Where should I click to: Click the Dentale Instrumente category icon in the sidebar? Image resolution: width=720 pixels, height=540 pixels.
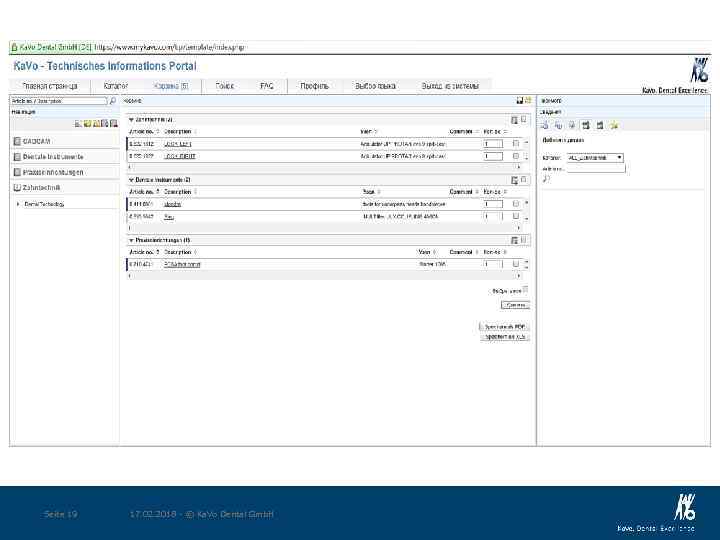pos(17,157)
